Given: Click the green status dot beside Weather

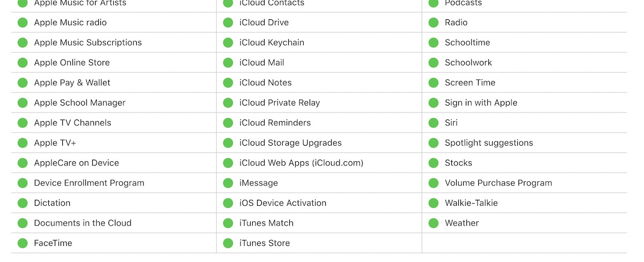Looking at the screenshot, I should pyautogui.click(x=434, y=223).
